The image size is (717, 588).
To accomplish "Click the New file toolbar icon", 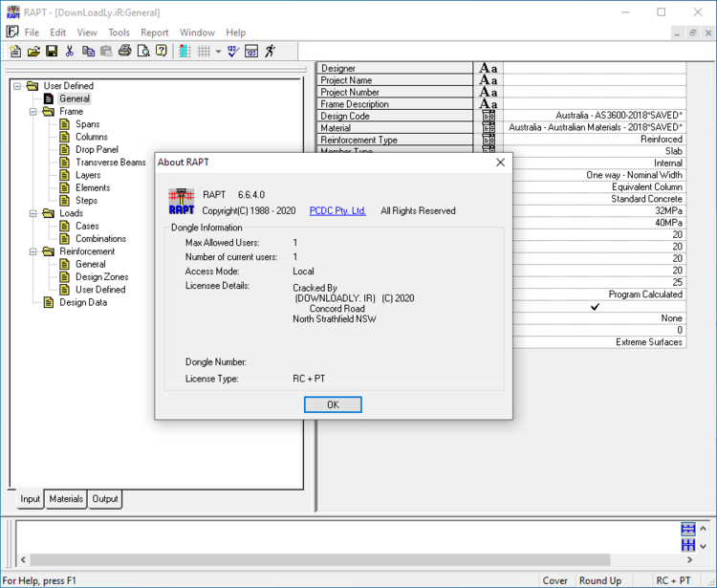I will click(x=15, y=51).
